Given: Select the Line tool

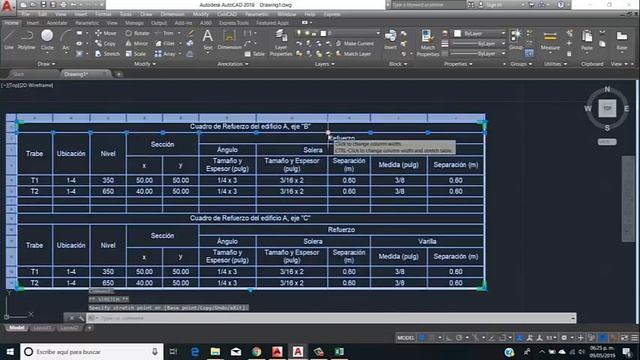Looking at the screenshot, I should click(x=9, y=40).
